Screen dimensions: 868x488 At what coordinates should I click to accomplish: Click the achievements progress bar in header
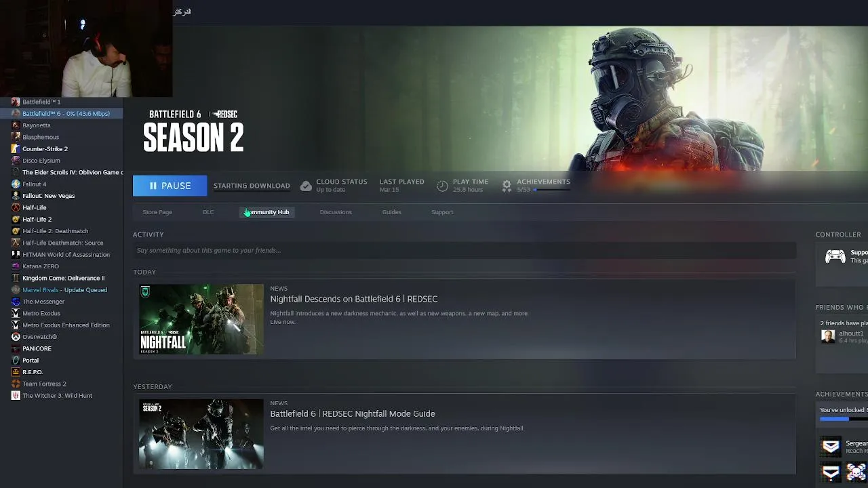[552, 190]
